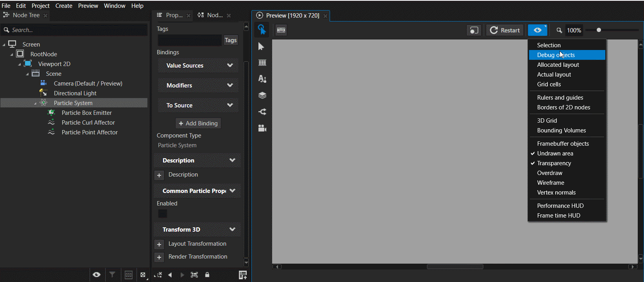Click the Directional Light node icon

click(x=43, y=93)
